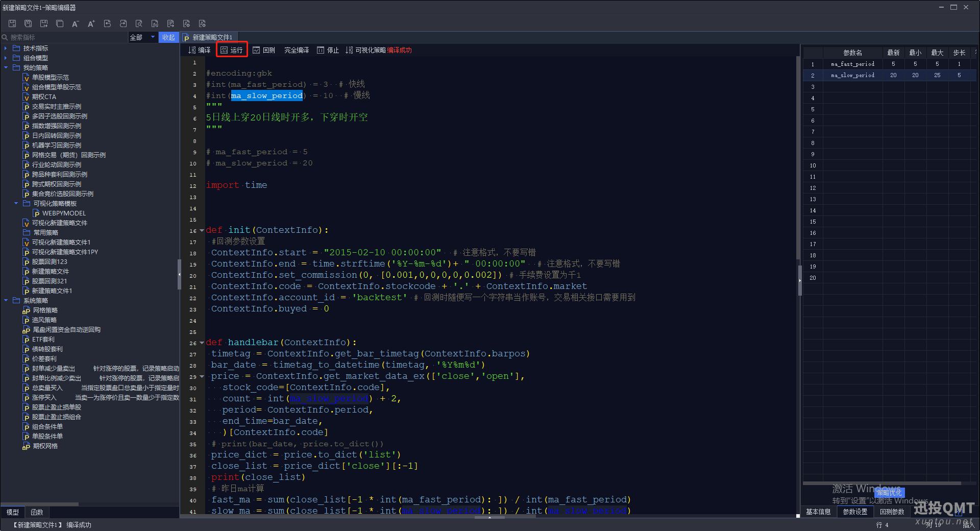
Task: Click the 参数名 column header
Action: tap(852, 53)
